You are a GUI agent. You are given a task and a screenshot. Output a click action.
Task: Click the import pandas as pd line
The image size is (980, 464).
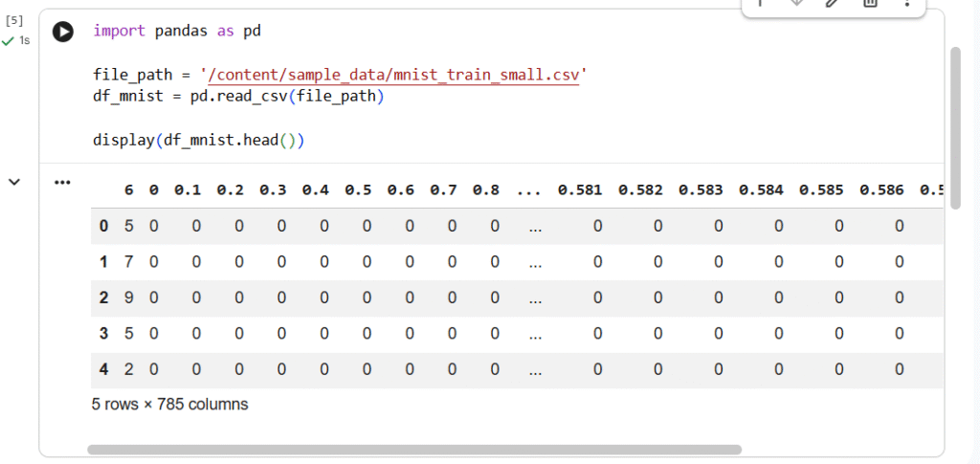click(x=177, y=32)
